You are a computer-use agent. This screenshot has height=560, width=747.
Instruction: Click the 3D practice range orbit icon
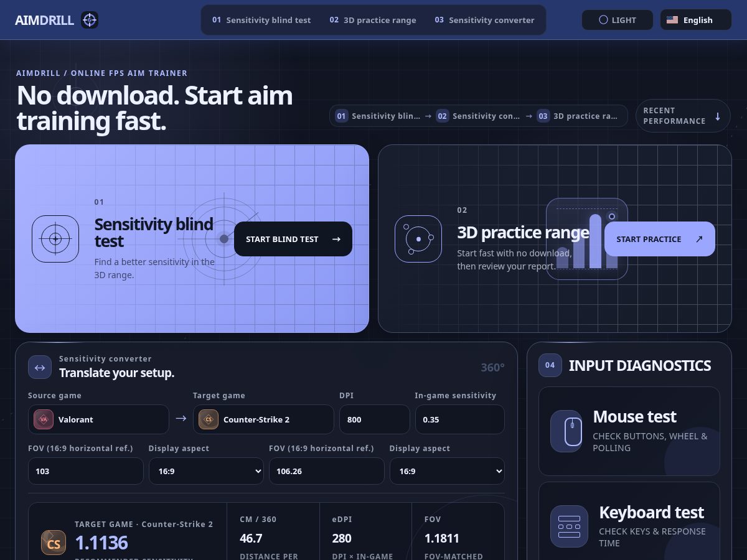418,239
